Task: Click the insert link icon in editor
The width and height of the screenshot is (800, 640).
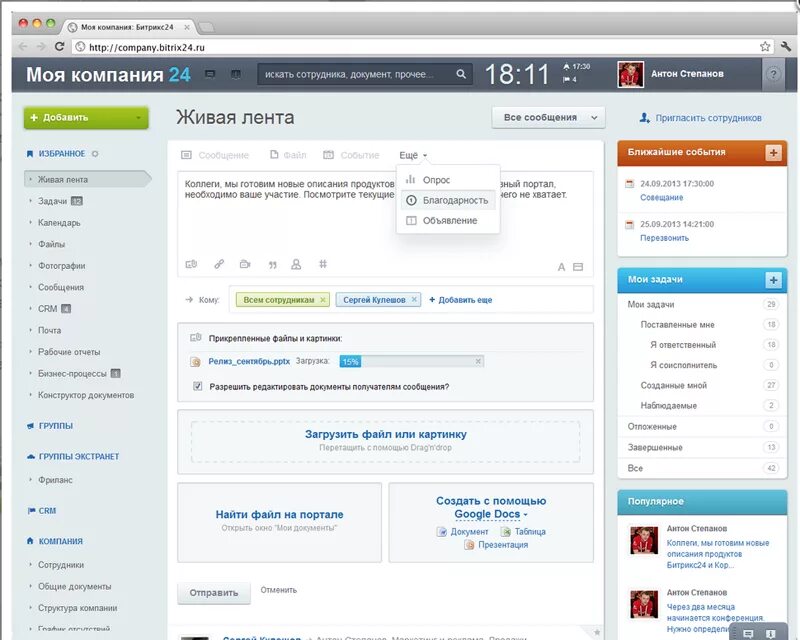Action: (219, 264)
